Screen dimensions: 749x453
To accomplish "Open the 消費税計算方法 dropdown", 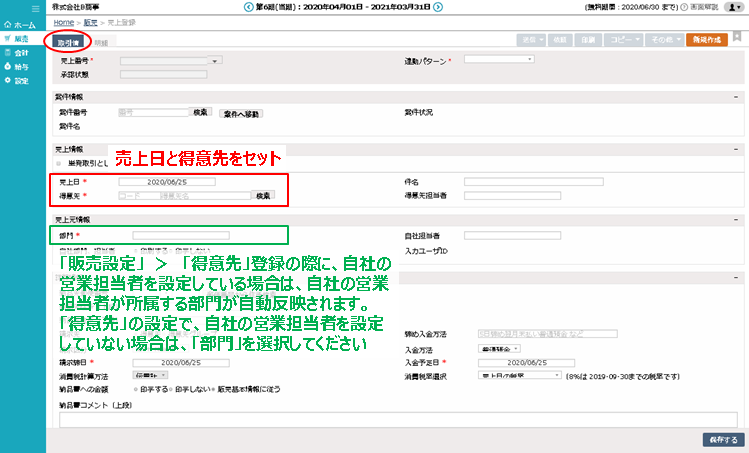I will tap(150, 376).
